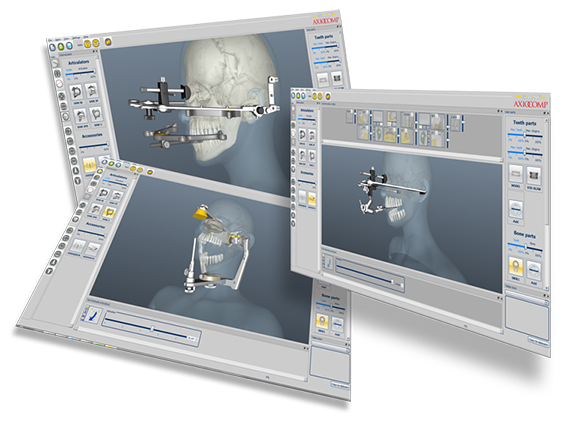Viewport: 565px width, 422px height.
Task: Select the yellow skull icon under Bone parts in the thumbnail-strip window
Action: click(515, 267)
